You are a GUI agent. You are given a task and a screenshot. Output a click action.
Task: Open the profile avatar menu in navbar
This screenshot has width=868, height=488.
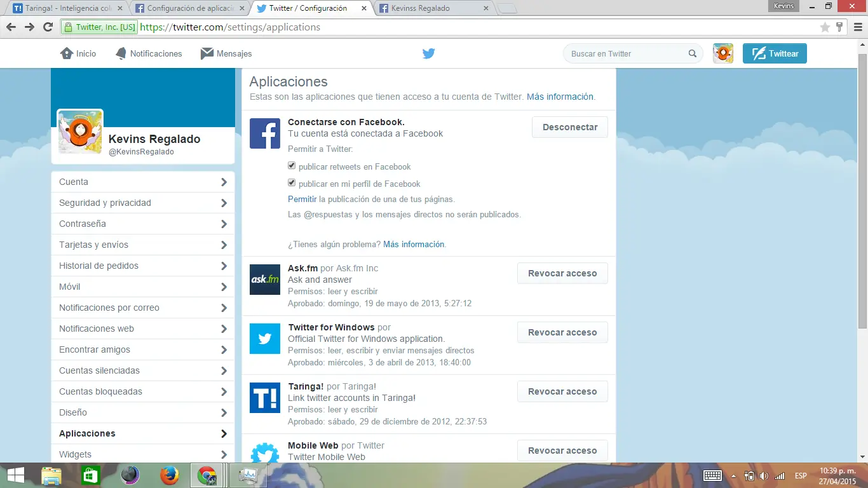point(723,53)
